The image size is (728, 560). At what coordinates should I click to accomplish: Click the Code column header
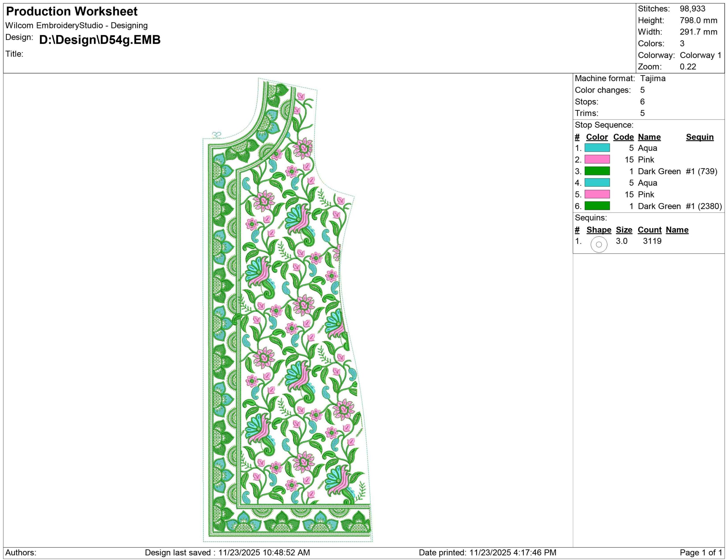623,137
